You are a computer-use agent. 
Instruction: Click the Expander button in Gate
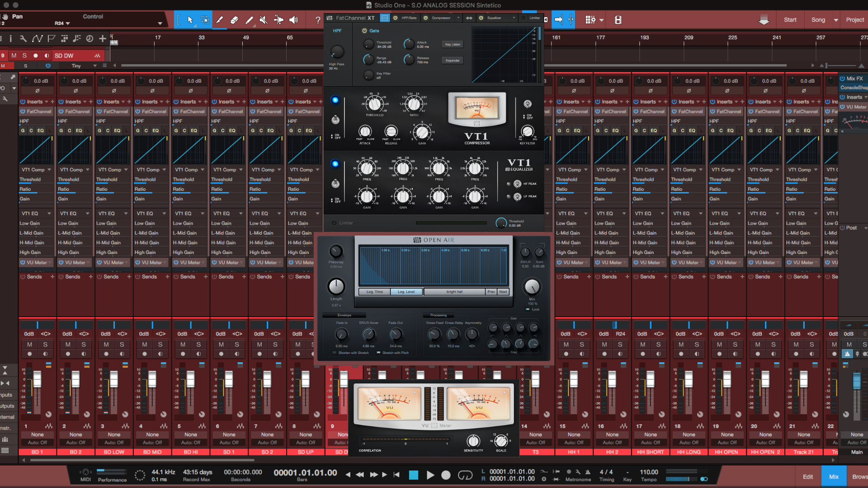coord(453,61)
